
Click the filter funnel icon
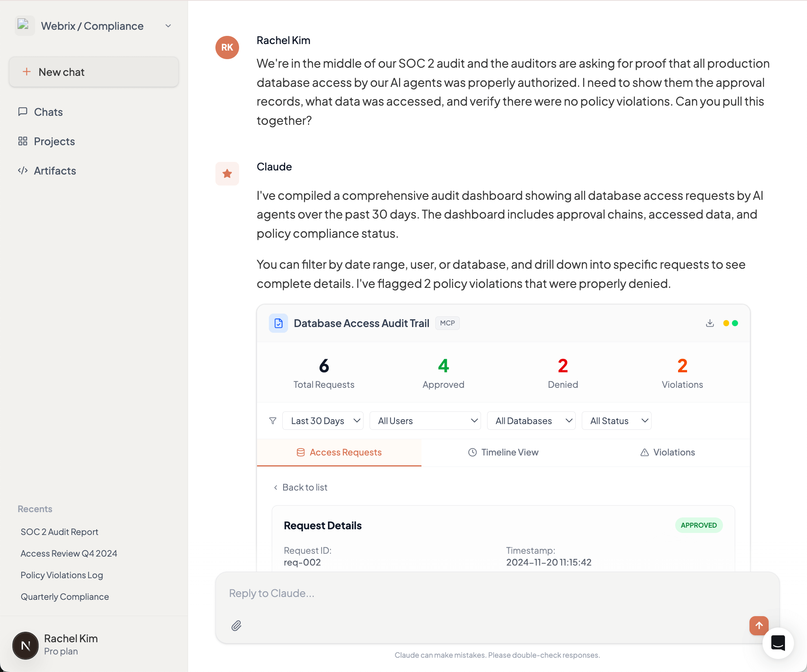tap(273, 420)
